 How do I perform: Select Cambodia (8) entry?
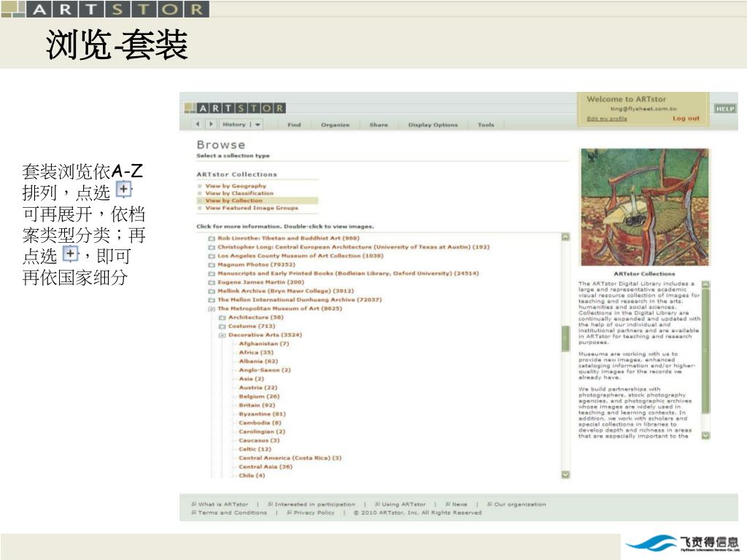(260, 423)
